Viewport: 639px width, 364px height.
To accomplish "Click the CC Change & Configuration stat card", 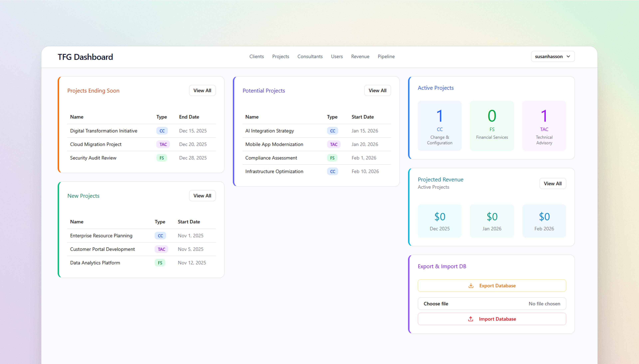I will point(439,126).
